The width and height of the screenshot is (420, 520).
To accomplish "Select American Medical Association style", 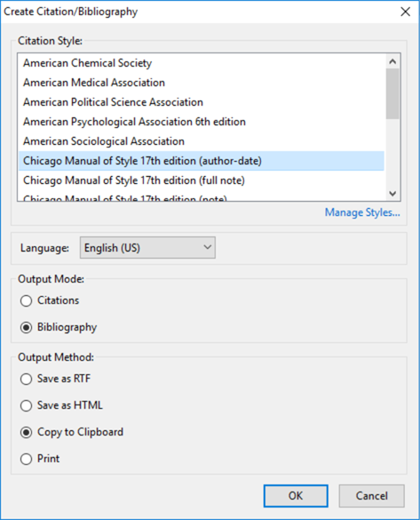I will [x=202, y=83].
